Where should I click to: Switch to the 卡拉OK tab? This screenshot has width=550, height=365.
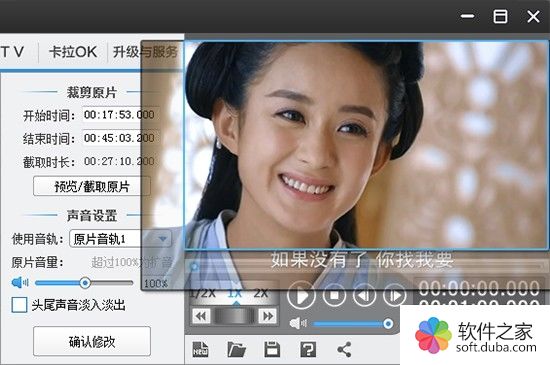click(x=73, y=52)
